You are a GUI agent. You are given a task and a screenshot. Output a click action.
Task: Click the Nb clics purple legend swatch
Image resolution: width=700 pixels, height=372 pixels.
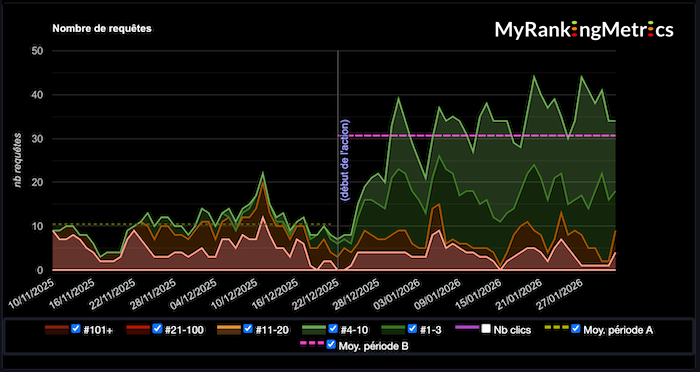point(467,328)
